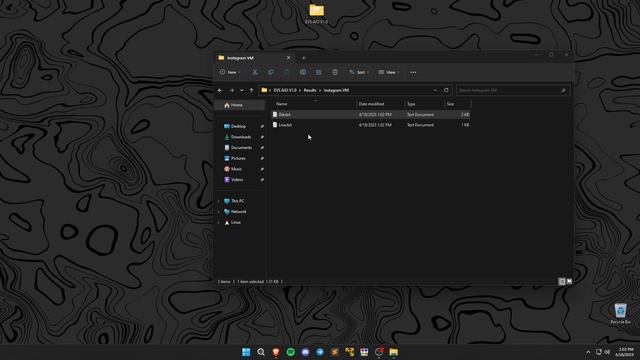
Task: Click Instagram VM breadcrumb in address bar
Action: [x=336, y=90]
